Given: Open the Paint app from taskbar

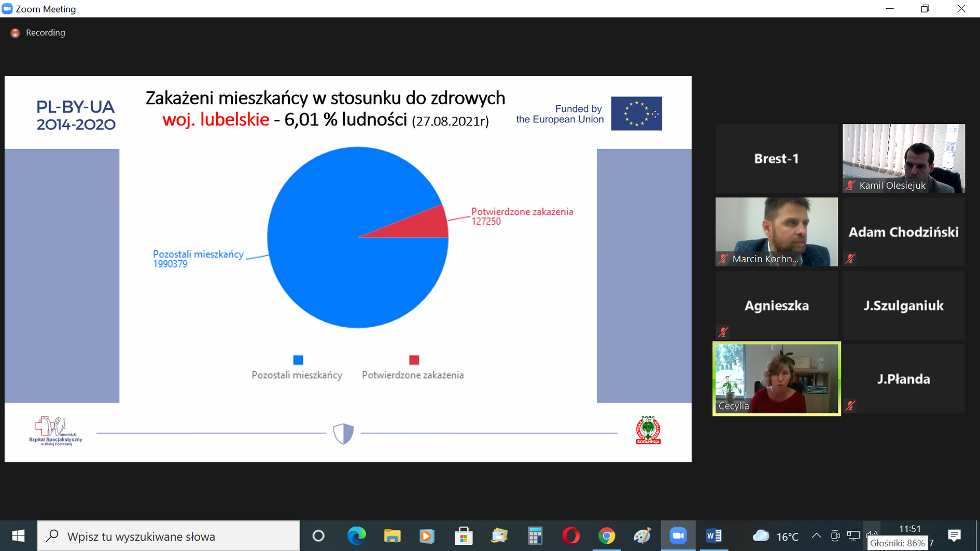Looking at the screenshot, I should point(642,536).
